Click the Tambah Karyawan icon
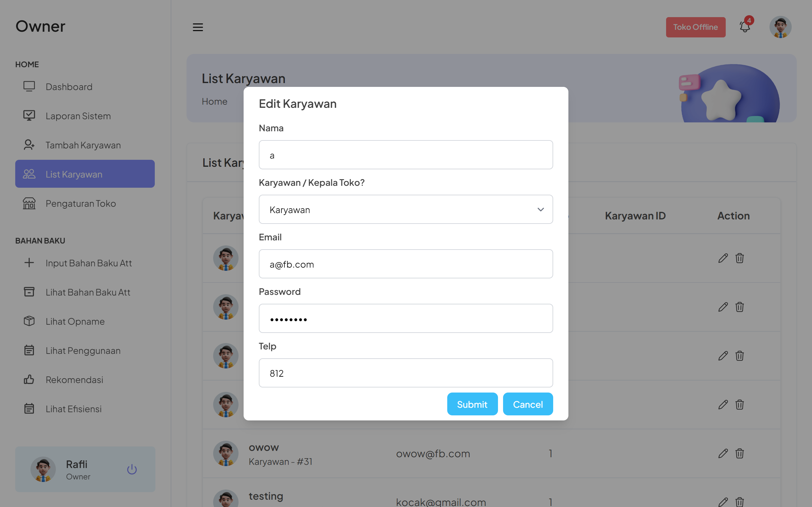 pos(29,145)
